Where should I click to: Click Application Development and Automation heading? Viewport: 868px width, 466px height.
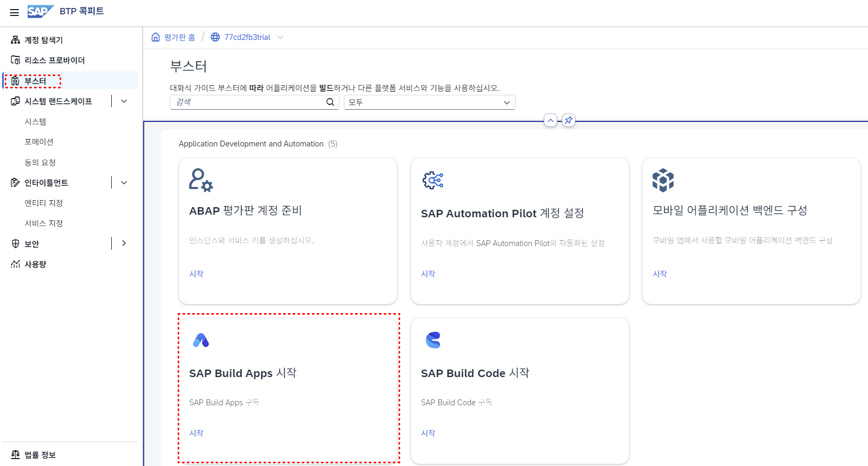pos(251,144)
